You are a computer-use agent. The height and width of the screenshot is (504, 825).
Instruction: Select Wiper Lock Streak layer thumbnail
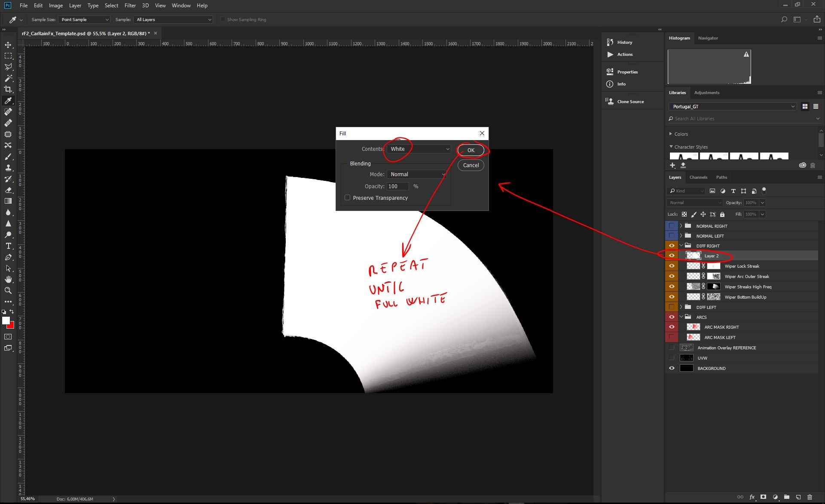tap(693, 266)
